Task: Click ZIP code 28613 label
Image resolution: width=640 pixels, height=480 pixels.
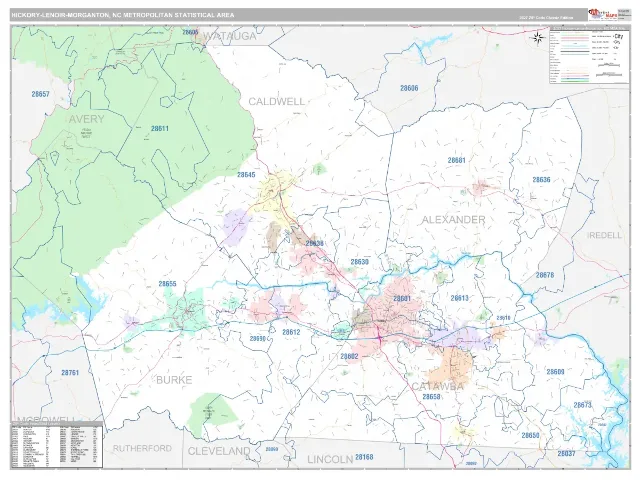Action: (x=460, y=298)
